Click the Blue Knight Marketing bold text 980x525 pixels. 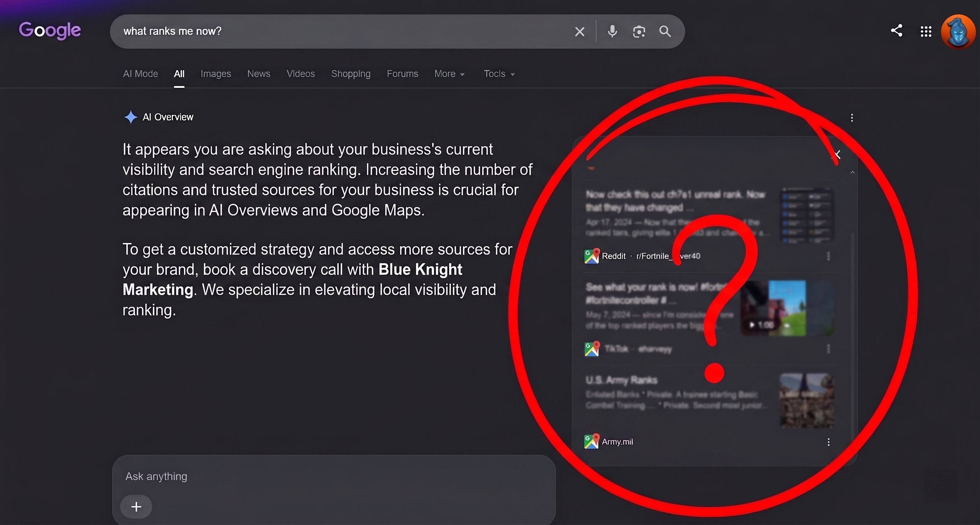(292, 280)
